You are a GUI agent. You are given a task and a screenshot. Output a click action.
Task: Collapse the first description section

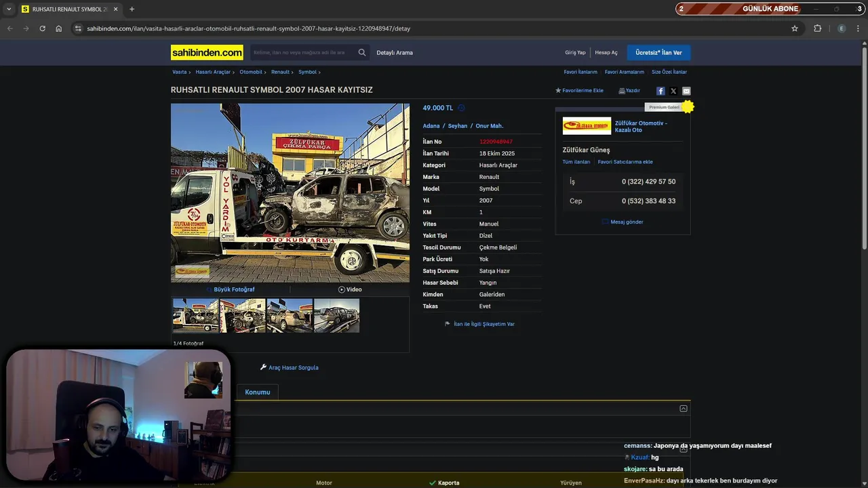(x=684, y=408)
